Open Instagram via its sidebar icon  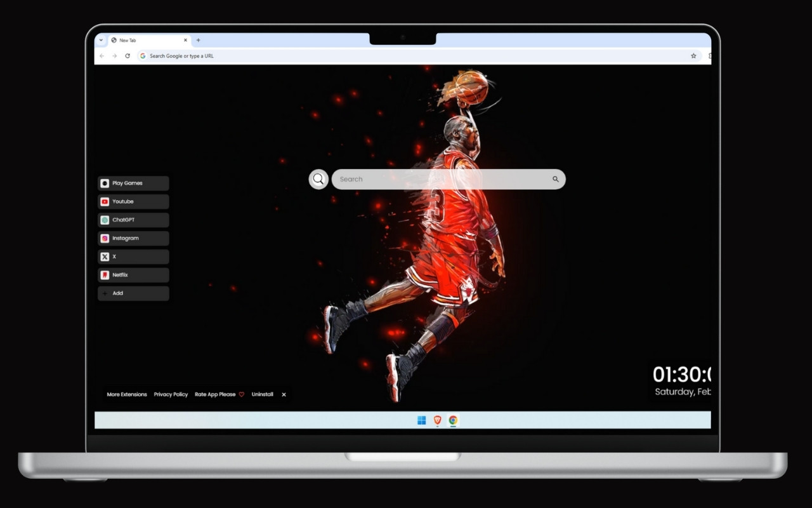[x=132, y=238]
